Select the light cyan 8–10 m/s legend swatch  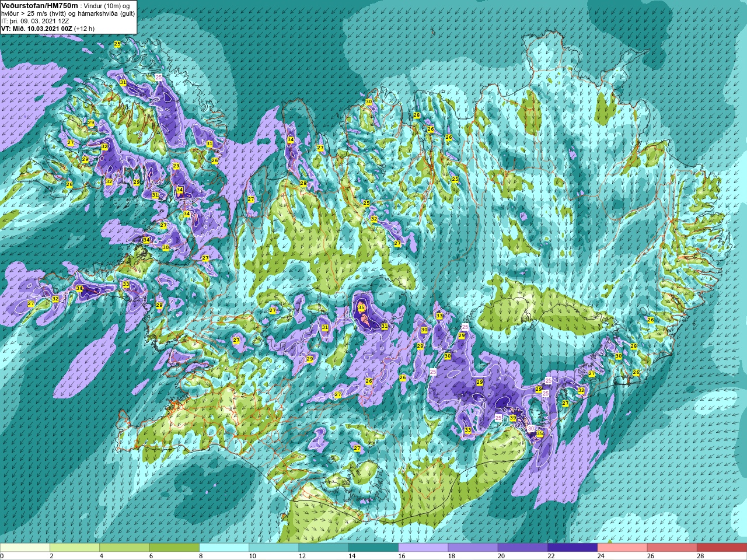tap(224, 548)
